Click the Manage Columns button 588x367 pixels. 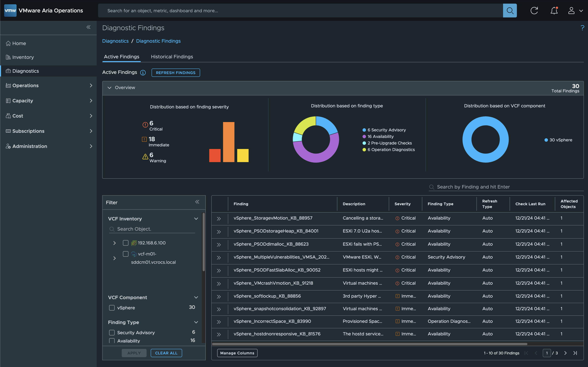tap(237, 353)
